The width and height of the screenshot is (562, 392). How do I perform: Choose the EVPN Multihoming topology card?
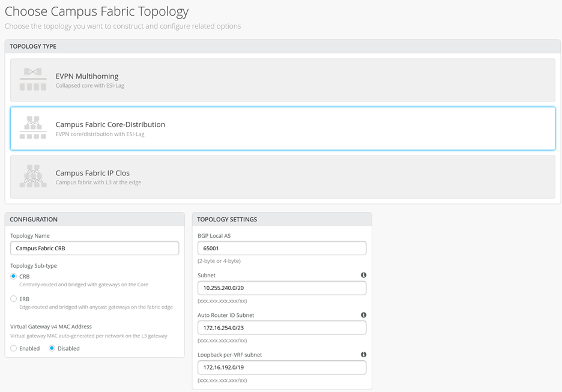coord(282,80)
